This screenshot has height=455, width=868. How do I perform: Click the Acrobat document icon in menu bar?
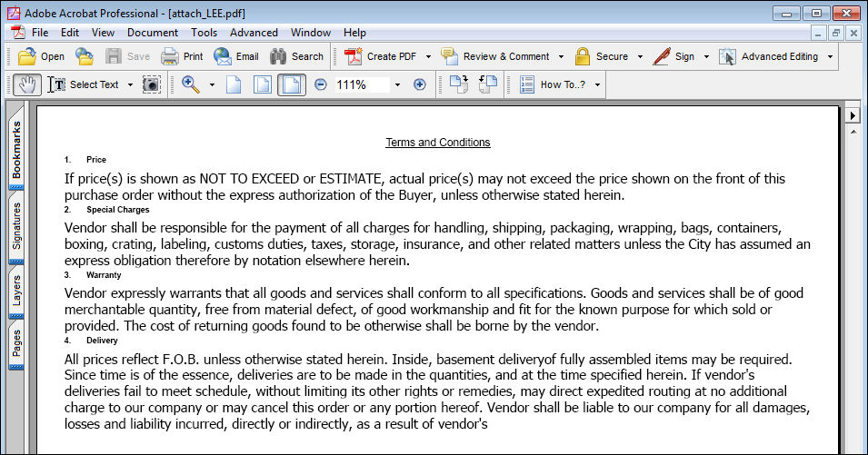18,32
